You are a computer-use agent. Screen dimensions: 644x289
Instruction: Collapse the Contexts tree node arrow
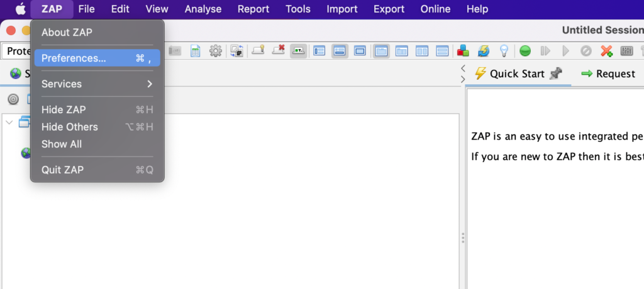[x=9, y=123]
